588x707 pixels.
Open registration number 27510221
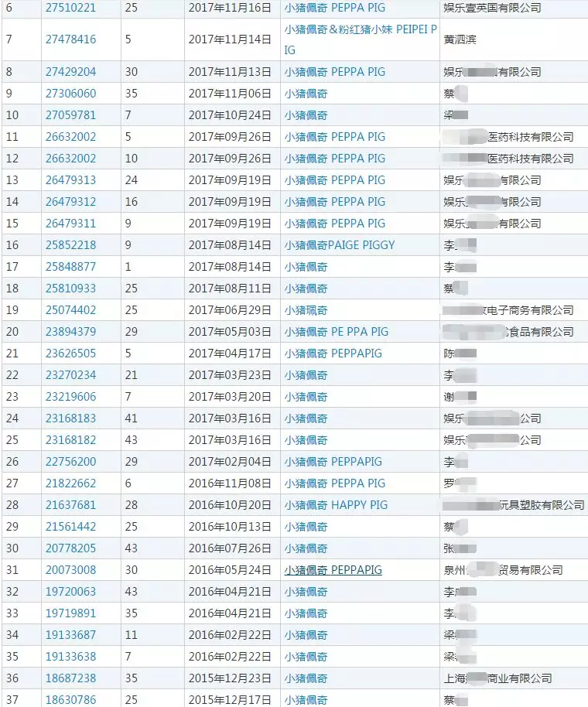(70, 8)
